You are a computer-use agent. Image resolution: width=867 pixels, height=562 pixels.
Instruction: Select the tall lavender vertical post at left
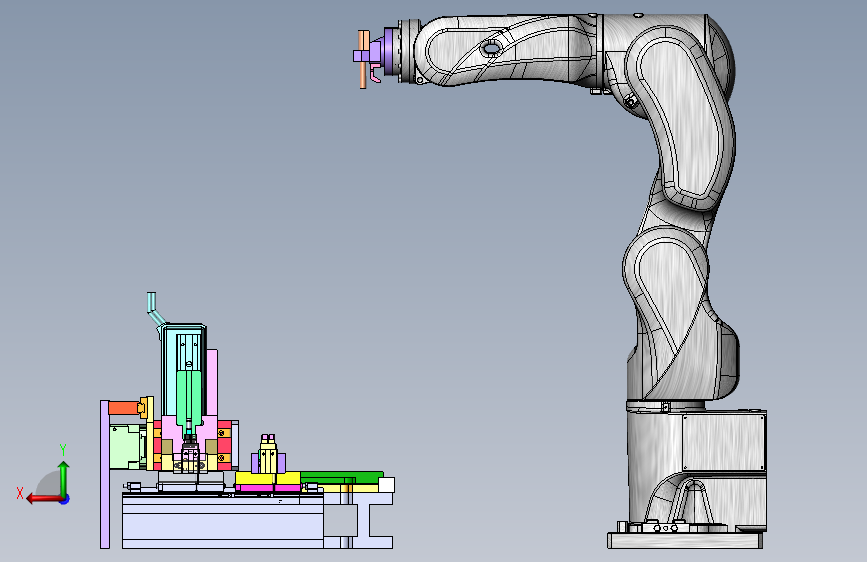coord(105,474)
